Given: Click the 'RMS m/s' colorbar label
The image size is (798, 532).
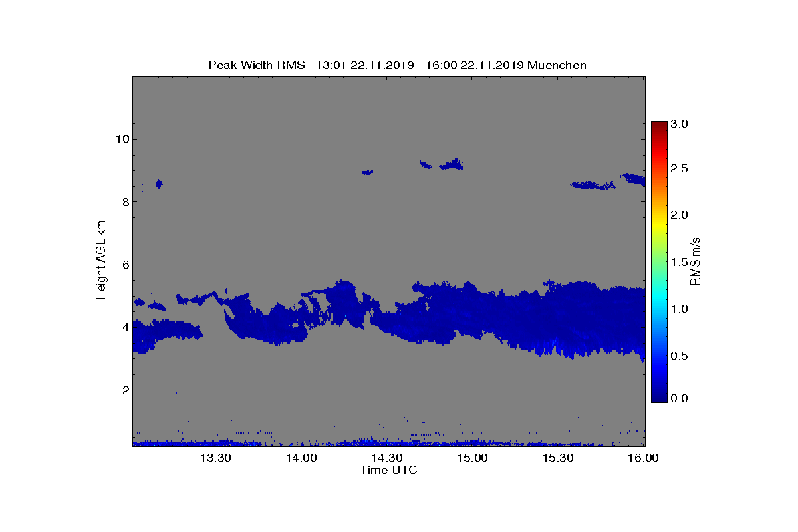Looking at the screenshot, I should [x=695, y=261].
